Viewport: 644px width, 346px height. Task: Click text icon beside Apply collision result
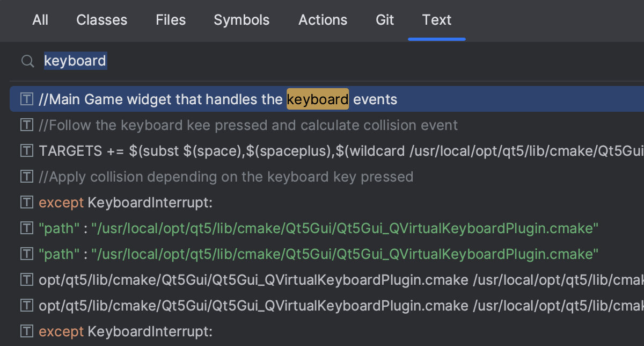coord(26,176)
